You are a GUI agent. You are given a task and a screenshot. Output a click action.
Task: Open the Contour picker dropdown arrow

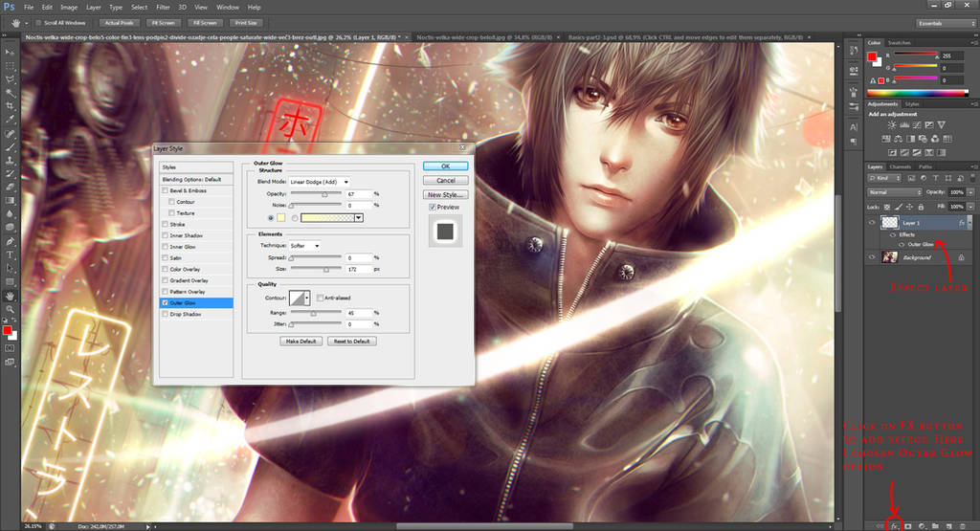(307, 298)
